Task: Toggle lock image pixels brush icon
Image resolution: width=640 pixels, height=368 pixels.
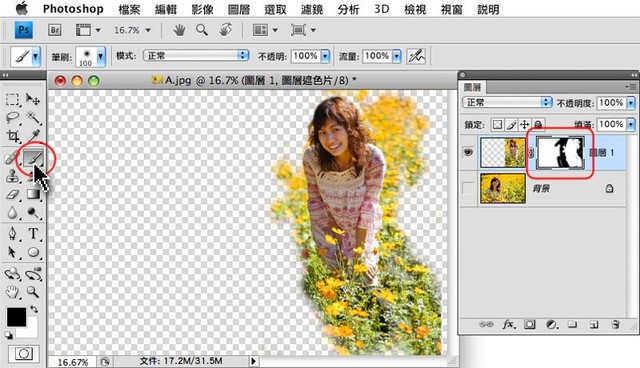Action: click(511, 124)
